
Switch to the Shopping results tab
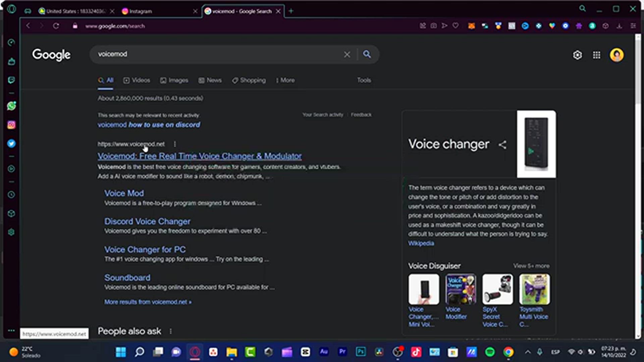[249, 80]
